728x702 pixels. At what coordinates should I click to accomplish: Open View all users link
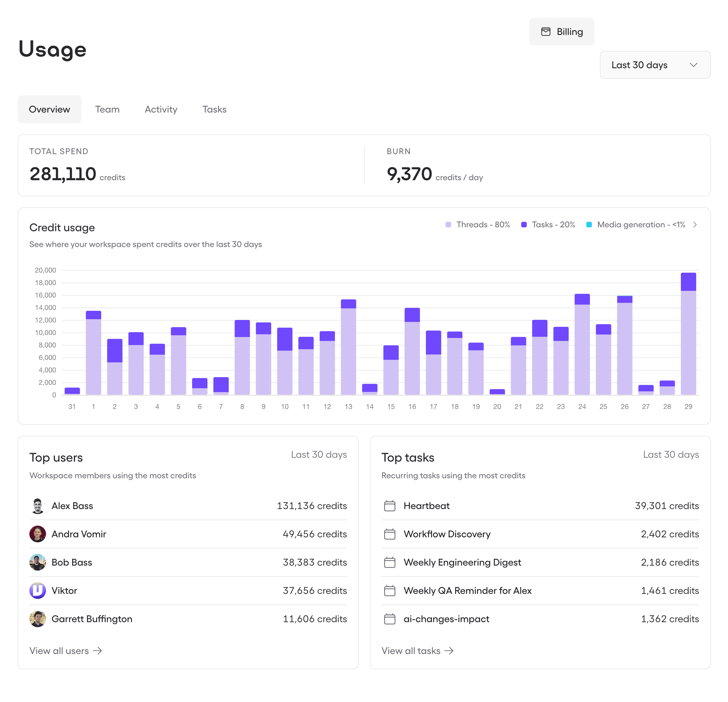point(66,651)
